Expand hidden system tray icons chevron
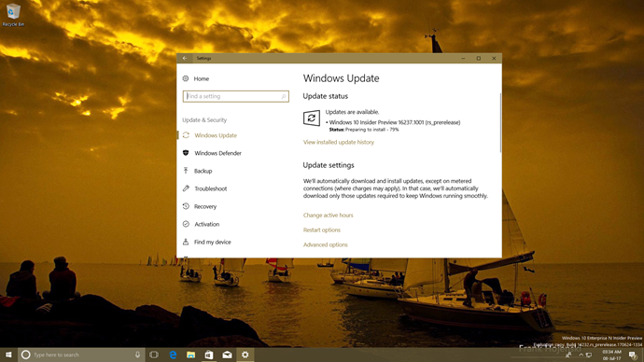 581,355
